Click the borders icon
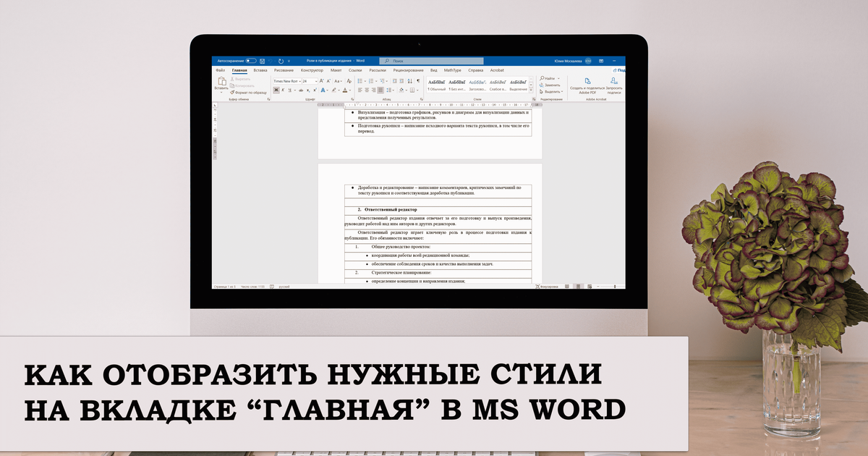Screen dimensions: 868x456 (412, 90)
